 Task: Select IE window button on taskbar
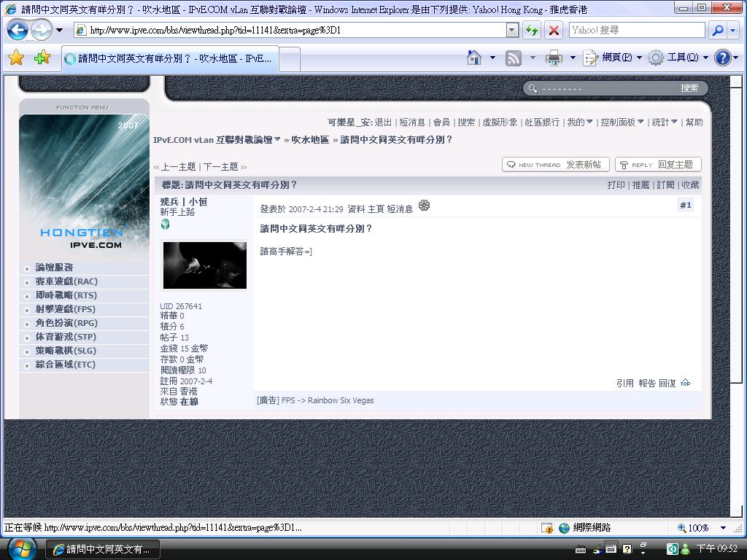(102, 550)
